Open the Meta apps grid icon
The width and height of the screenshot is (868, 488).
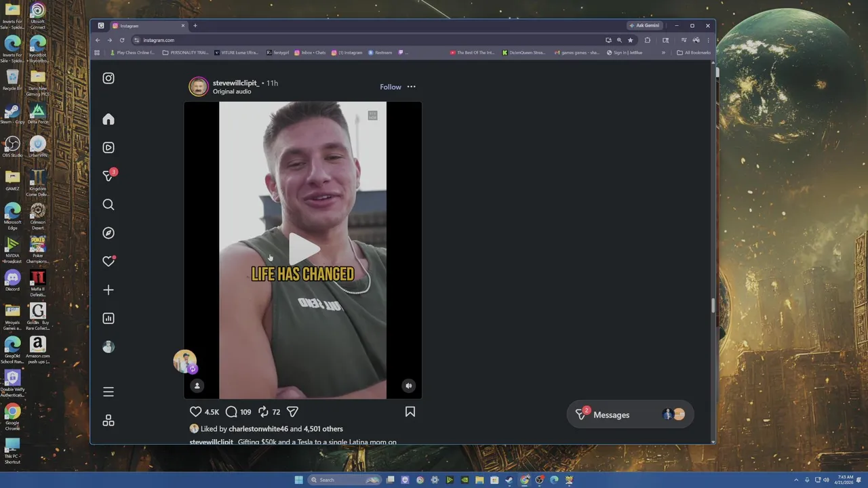click(108, 421)
